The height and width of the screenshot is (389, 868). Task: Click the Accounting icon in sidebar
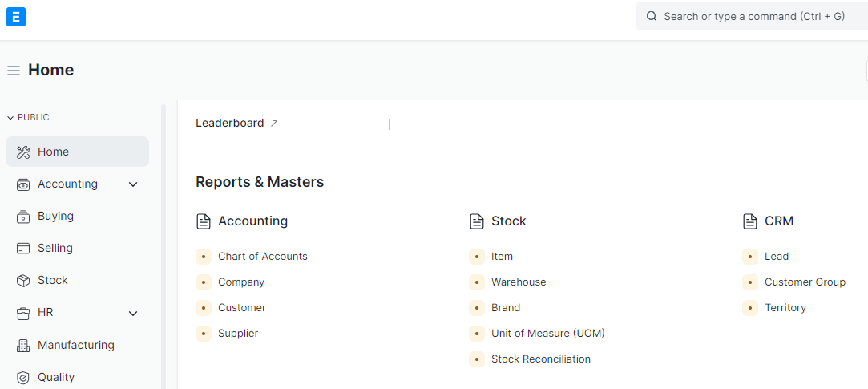22,184
